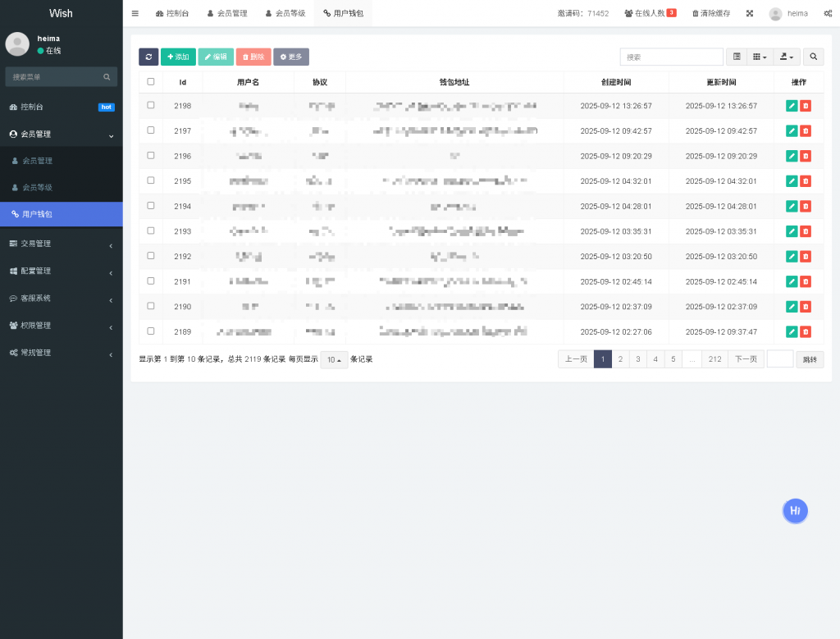Image resolution: width=840 pixels, height=639 pixels.
Task: Click the red delete icon for row 2195
Action: [806, 181]
